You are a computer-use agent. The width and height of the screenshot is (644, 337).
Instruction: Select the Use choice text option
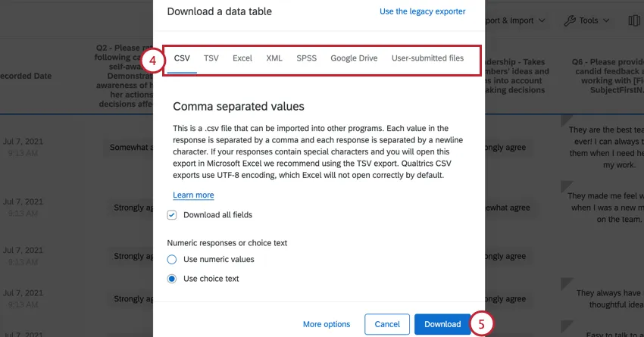(x=172, y=279)
